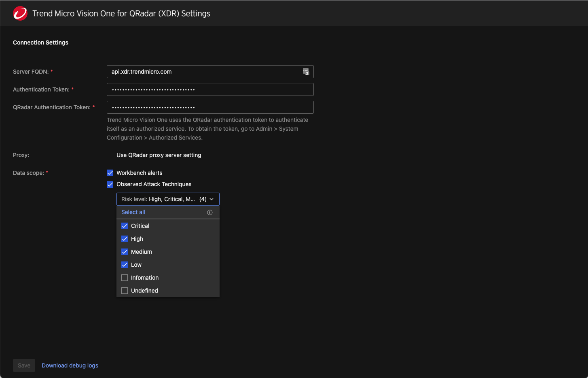Image resolution: width=588 pixels, height=378 pixels.
Task: Click the info icon beside Select all
Action: click(x=210, y=212)
